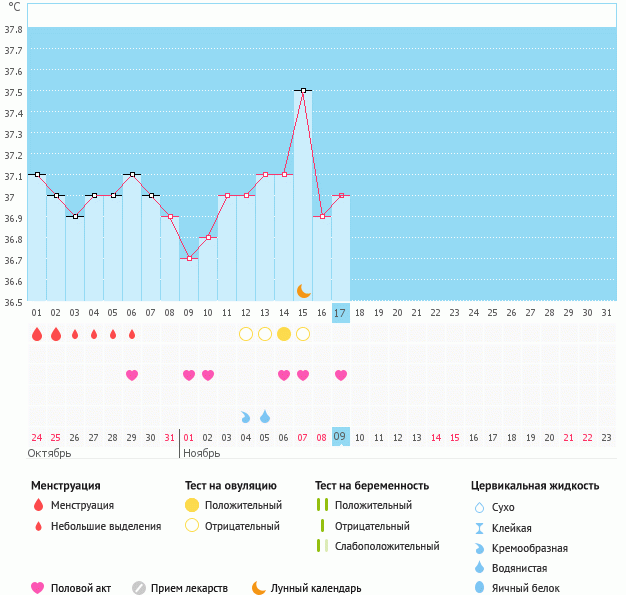Click the temperature point on day 01
This screenshot has height=595, width=626.
pos(37,174)
